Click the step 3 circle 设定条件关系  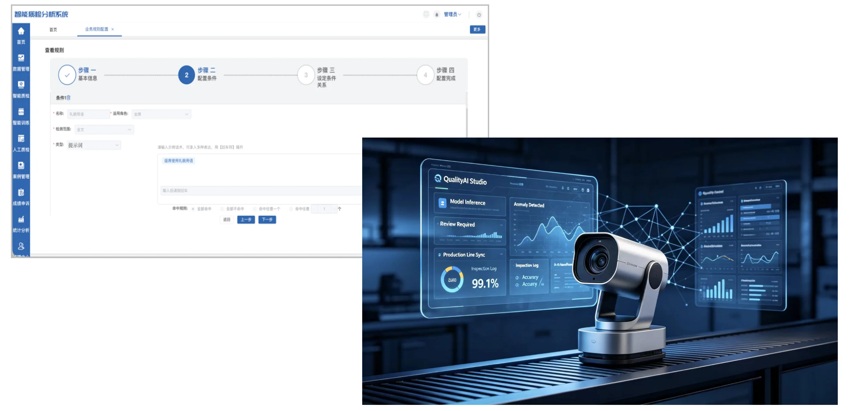point(306,75)
